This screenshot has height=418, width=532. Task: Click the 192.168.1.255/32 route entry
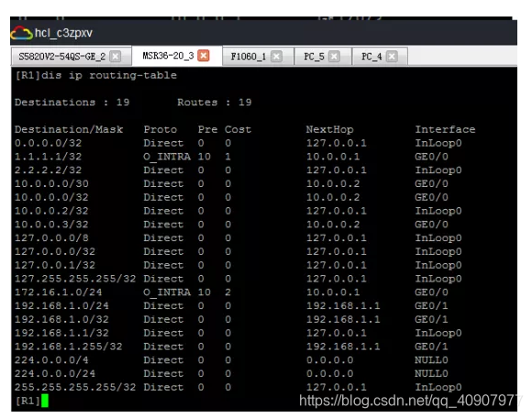pyautogui.click(x=231, y=346)
